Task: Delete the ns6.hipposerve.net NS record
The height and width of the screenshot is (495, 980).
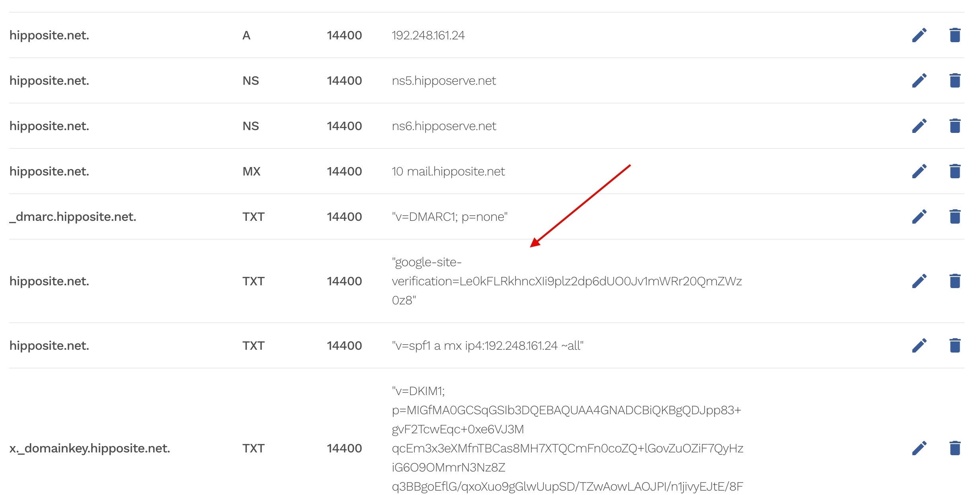Action: coord(955,126)
